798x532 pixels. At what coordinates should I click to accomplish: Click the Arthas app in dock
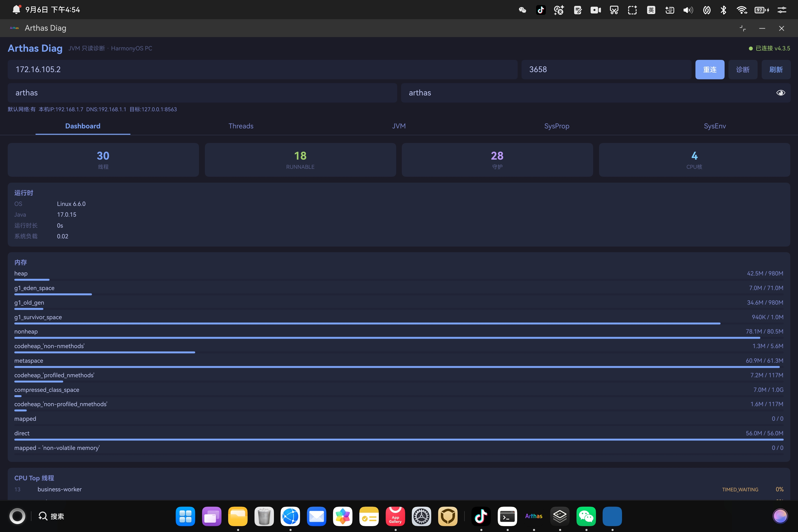pyautogui.click(x=534, y=516)
